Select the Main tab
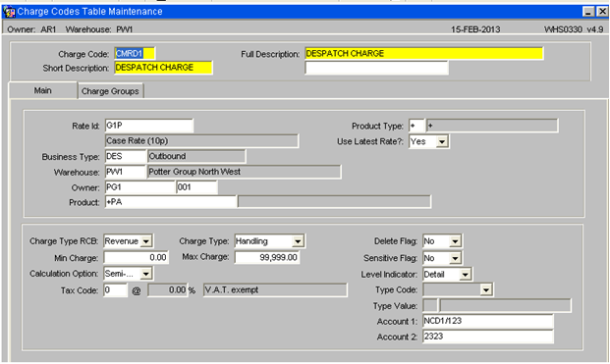Image resolution: width=610 pixels, height=364 pixels. [43, 90]
